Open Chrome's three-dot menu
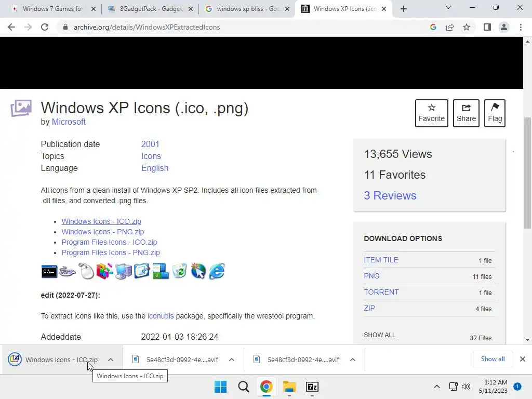Image resolution: width=532 pixels, height=399 pixels. [521, 27]
